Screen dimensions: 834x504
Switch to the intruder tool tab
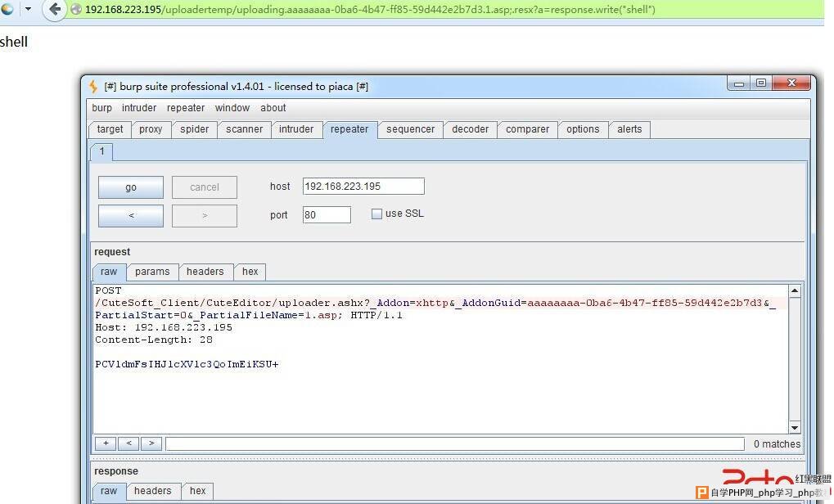click(296, 129)
